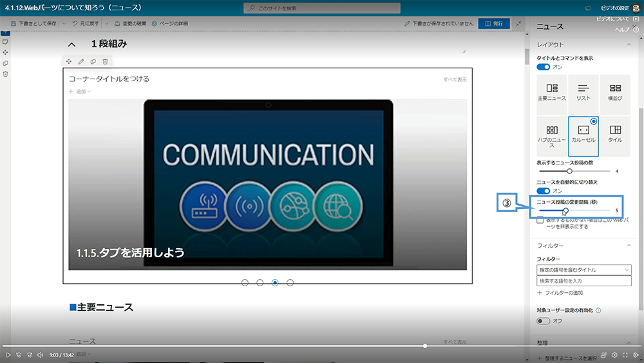Click the user profile avatar
Viewport: 644px width, 363px height.
pos(636,8)
